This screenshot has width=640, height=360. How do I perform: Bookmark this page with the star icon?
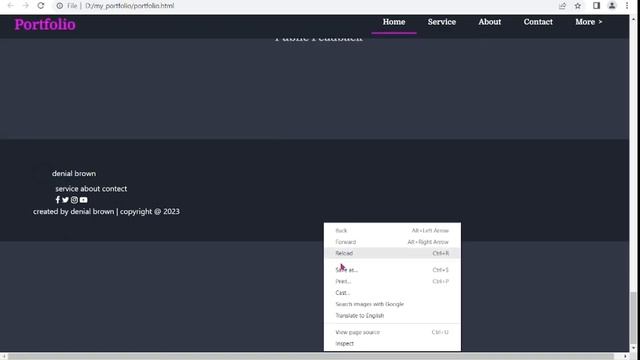point(578,6)
